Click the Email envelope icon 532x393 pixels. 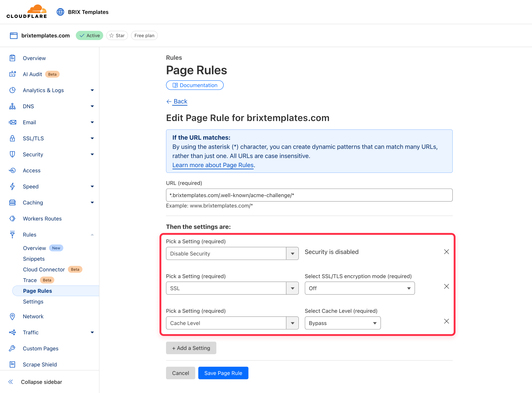point(12,122)
